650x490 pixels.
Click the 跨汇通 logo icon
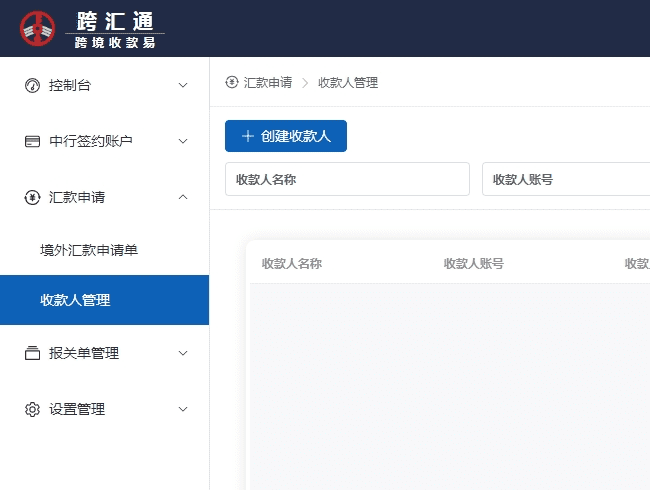click(38, 28)
